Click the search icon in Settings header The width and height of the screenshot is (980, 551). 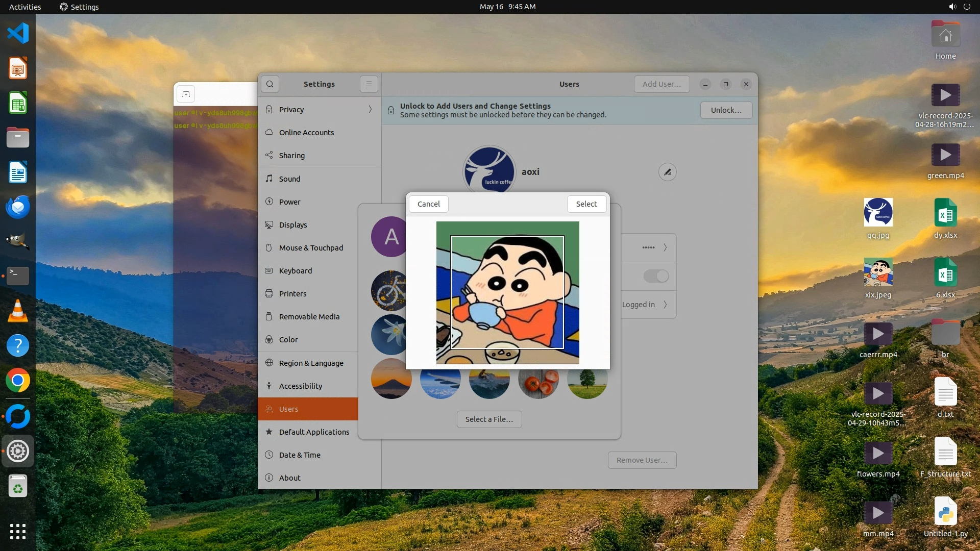point(270,84)
